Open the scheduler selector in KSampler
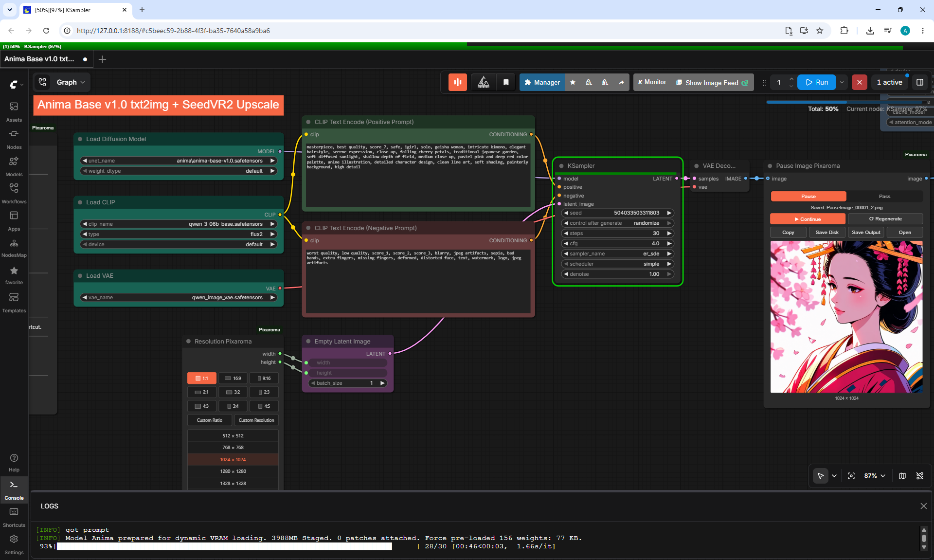934x560 pixels. tap(618, 264)
